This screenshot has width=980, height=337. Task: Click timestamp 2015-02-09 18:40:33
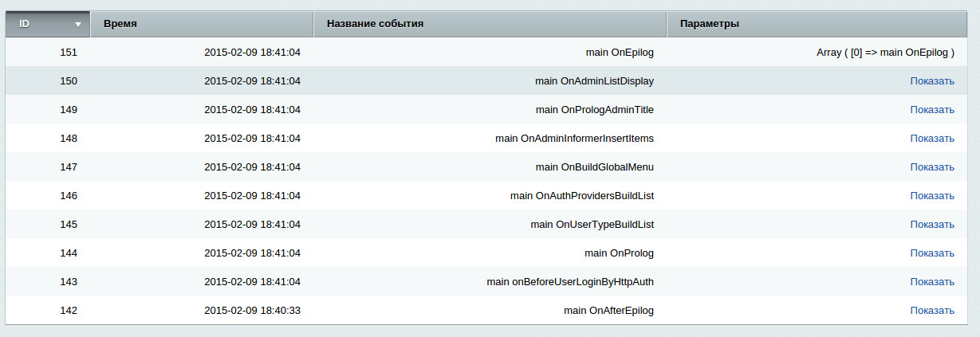(252, 311)
